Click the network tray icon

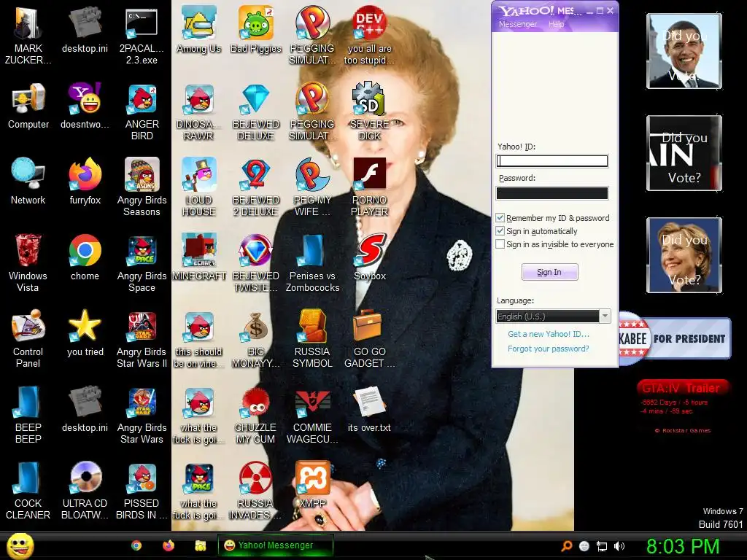[602, 546]
